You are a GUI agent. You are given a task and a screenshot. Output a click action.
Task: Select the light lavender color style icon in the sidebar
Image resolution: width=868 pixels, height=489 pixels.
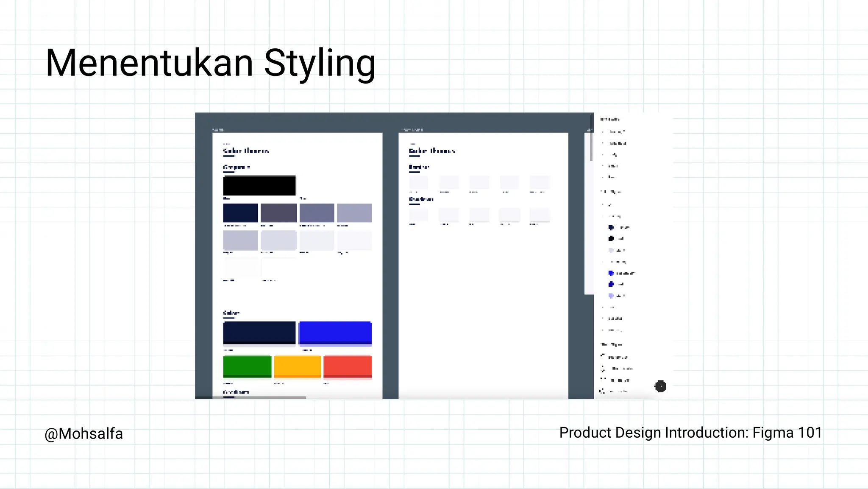[611, 296]
